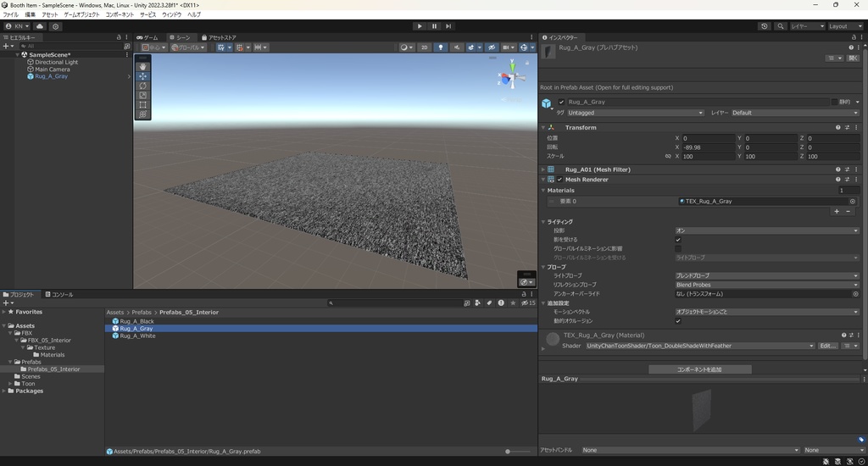Select the Rotate tool in scene view

coord(142,86)
